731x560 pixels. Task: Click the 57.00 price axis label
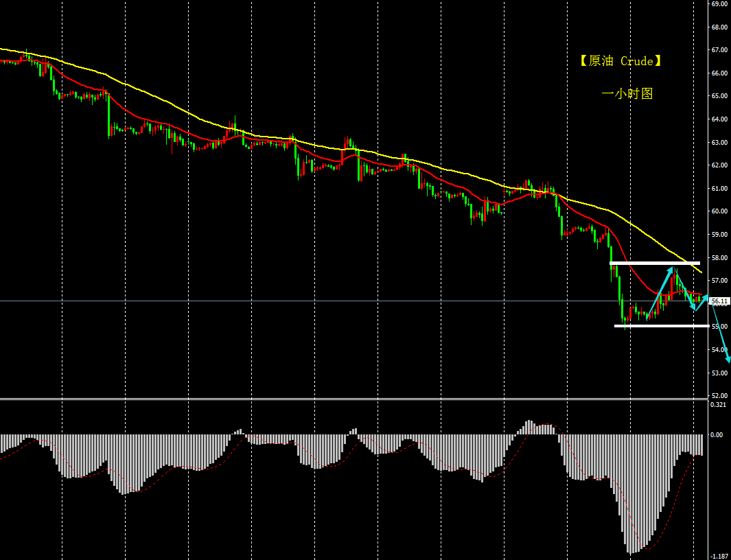pyautogui.click(x=719, y=281)
